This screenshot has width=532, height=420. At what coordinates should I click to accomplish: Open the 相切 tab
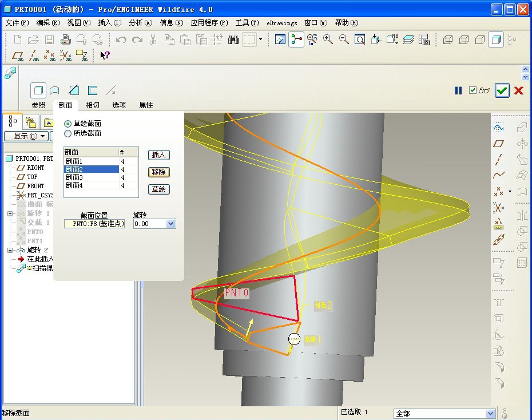(92, 105)
